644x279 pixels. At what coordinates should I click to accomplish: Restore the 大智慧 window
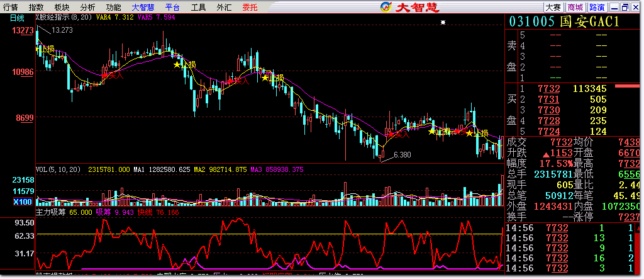[625, 7]
